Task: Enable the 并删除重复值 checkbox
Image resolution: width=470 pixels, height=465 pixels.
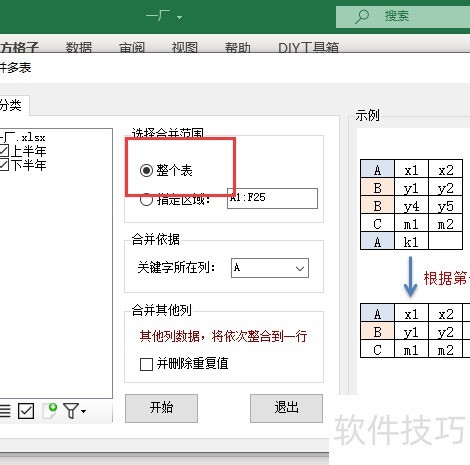Action: (146, 364)
